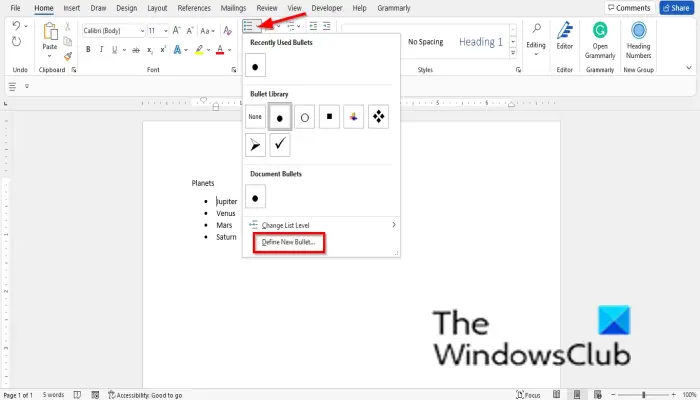The height and width of the screenshot is (400, 700).
Task: Switch to Read Mode view
Action: coord(556,395)
